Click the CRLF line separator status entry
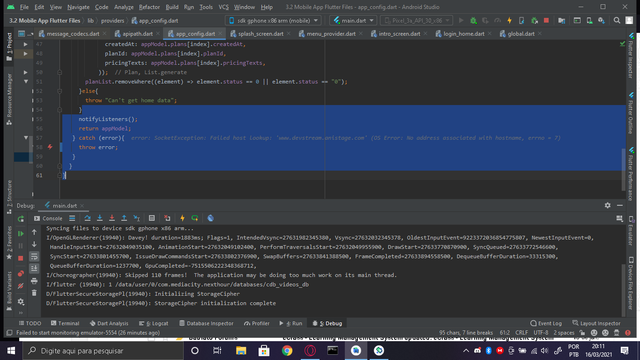Image resolution: width=640 pixels, height=360 pixels. tap(522, 333)
